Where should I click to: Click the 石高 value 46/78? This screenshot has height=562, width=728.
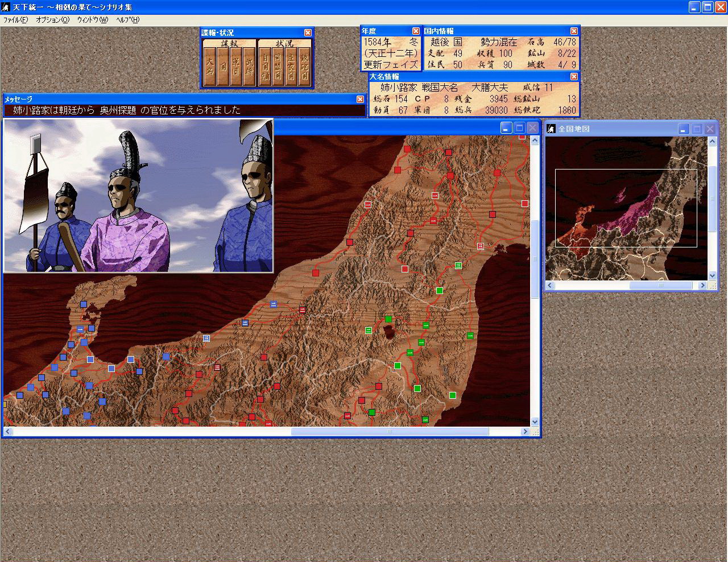pyautogui.click(x=565, y=42)
